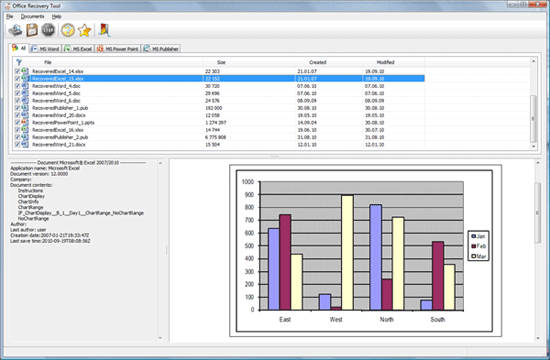The image size is (550, 360).
Task: Click the document info panel scroll up arrow
Action: click(x=160, y=164)
